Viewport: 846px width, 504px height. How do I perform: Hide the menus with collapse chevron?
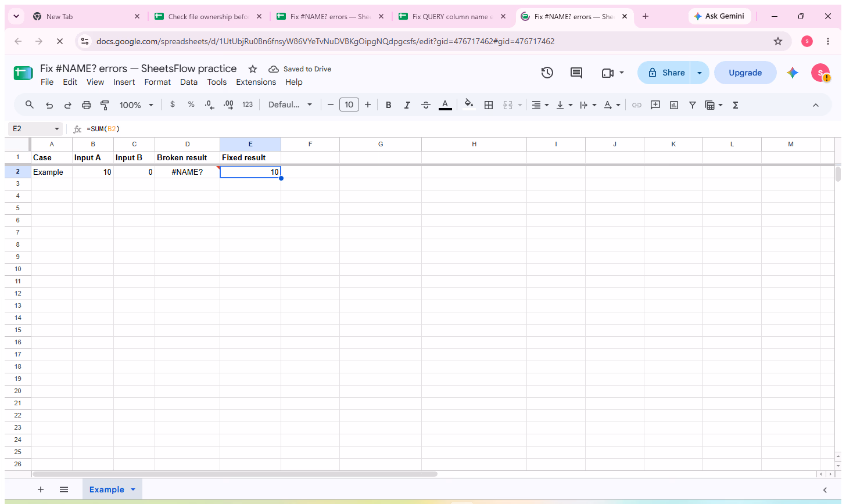point(815,105)
